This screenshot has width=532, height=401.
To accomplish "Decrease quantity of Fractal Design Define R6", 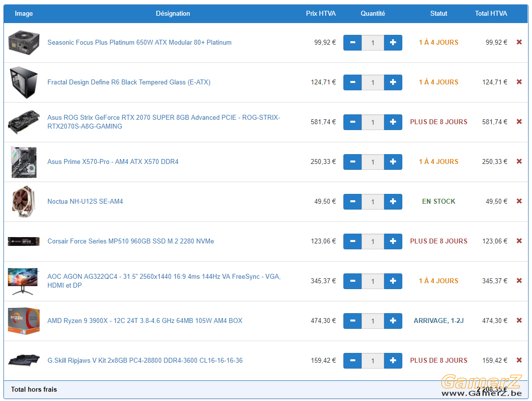I will pyautogui.click(x=353, y=82).
